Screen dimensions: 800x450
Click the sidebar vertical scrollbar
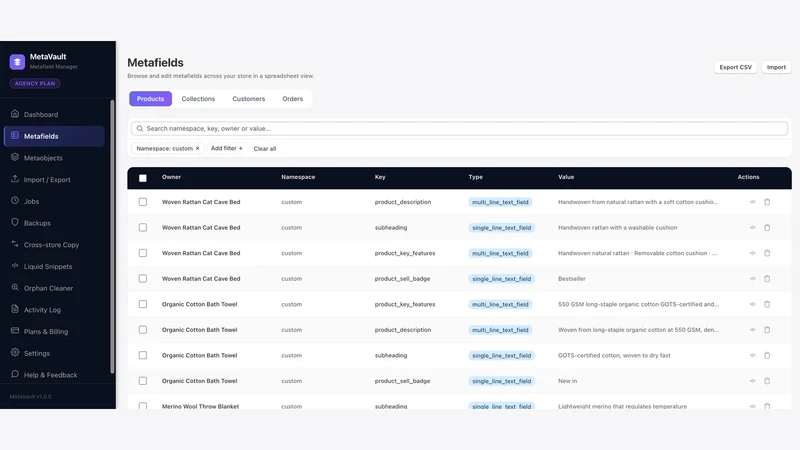tap(112, 237)
